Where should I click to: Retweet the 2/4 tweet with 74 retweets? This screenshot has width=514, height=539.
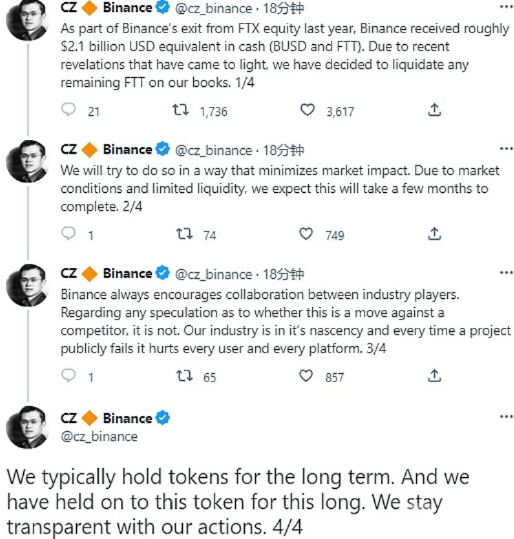(184, 234)
